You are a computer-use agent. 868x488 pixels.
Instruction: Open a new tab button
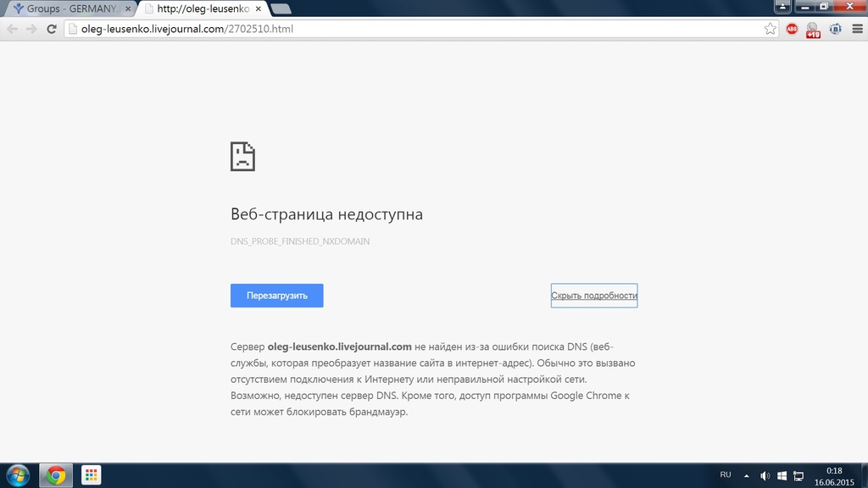pos(281,8)
